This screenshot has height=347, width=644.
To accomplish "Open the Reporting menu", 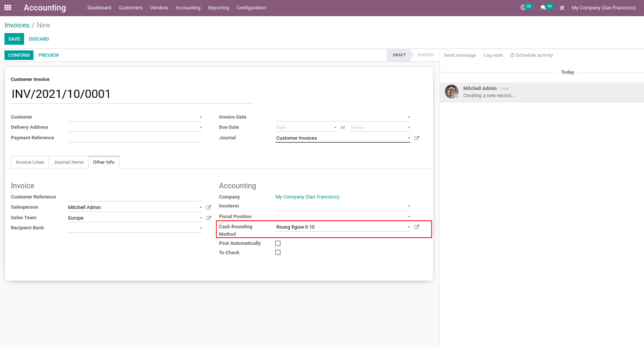I will 219,8.
